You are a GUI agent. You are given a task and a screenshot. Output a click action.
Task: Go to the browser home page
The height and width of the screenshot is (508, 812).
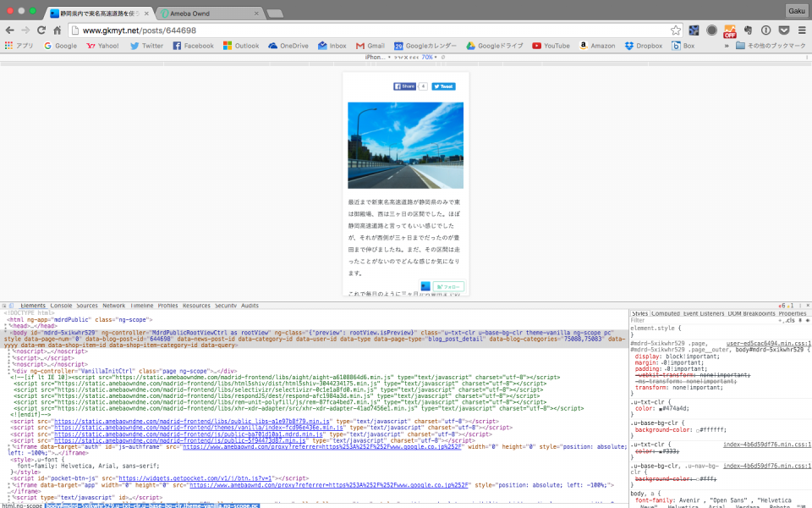click(x=58, y=30)
